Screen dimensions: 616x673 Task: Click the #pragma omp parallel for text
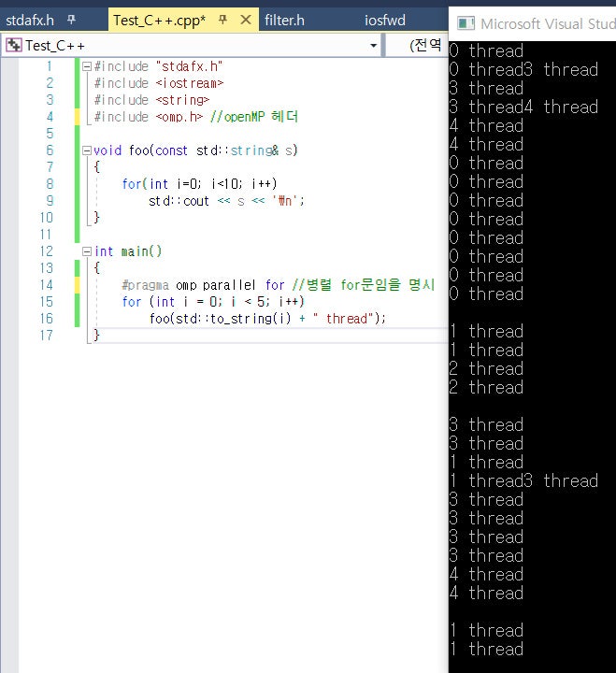203,285
